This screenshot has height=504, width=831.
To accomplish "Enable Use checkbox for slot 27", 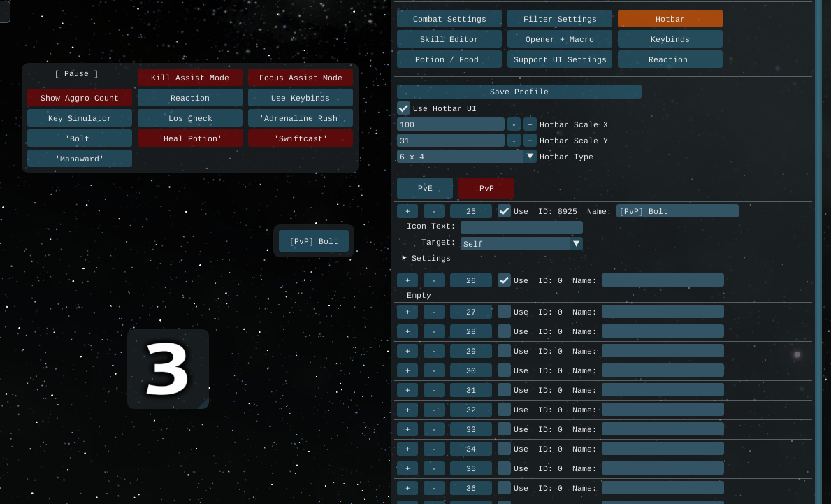I will tap(504, 312).
